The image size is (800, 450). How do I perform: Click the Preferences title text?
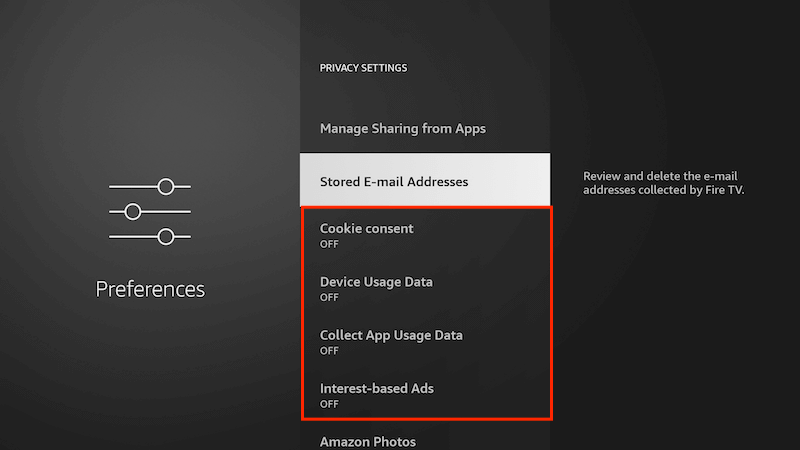[150, 289]
